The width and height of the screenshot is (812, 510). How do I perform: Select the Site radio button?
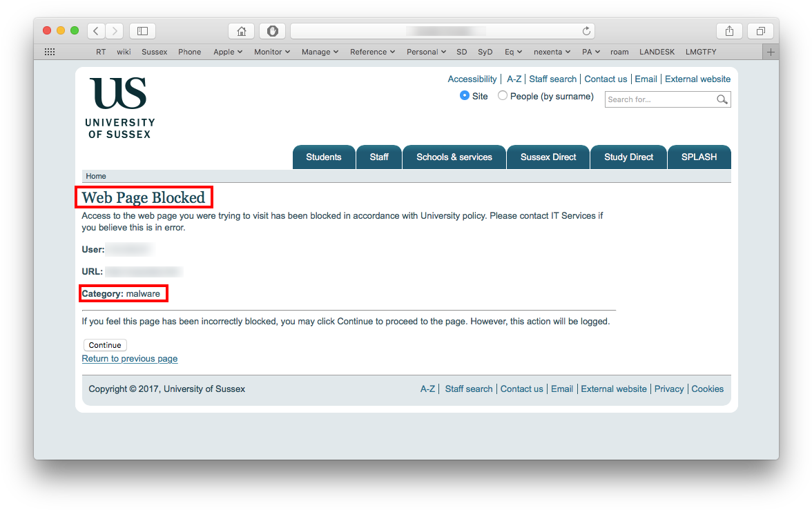coord(465,96)
